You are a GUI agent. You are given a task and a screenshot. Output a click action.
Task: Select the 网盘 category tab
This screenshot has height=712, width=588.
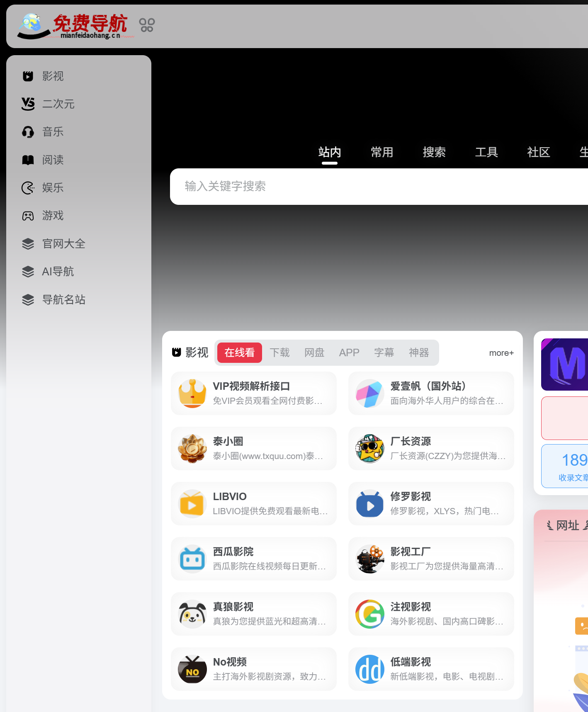point(314,352)
